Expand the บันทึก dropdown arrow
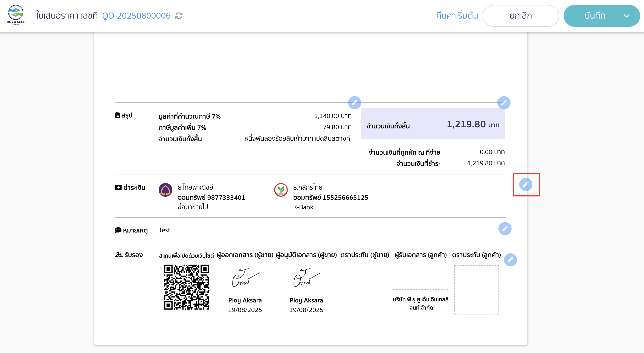This screenshot has width=644, height=353. [x=626, y=16]
